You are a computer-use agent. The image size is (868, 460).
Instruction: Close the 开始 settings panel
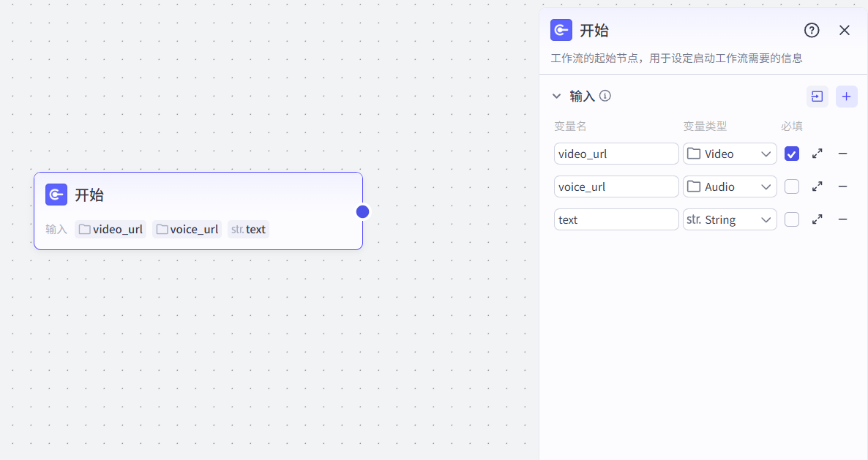pos(845,30)
